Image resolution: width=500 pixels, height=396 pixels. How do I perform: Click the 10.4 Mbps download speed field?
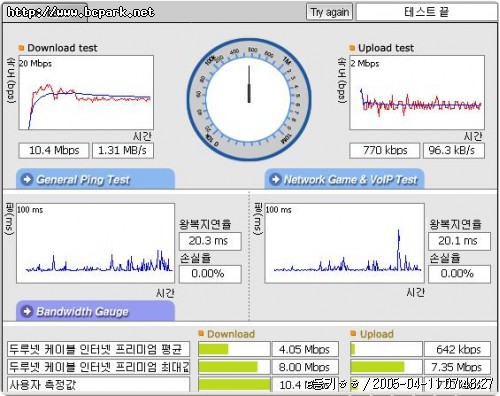pos(54,150)
